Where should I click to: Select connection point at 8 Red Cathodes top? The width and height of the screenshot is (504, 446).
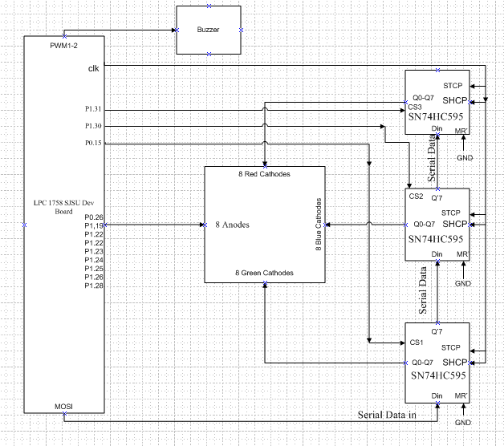pos(265,166)
